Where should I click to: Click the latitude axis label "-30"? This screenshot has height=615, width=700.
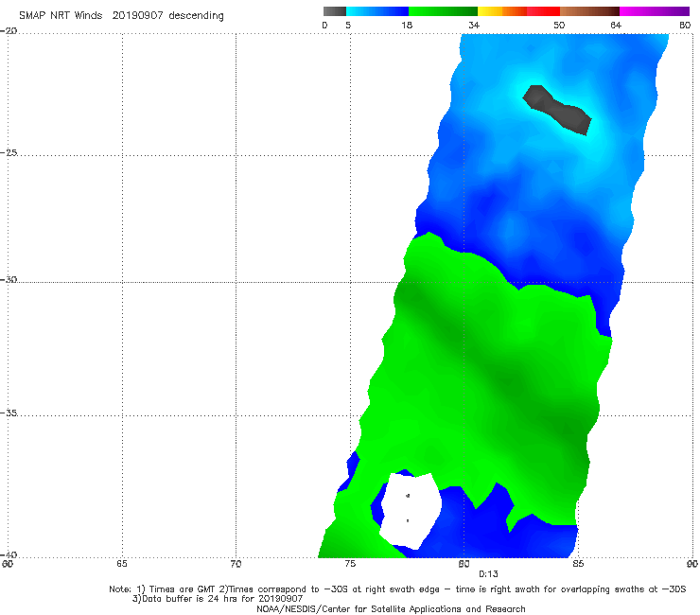[9, 279]
